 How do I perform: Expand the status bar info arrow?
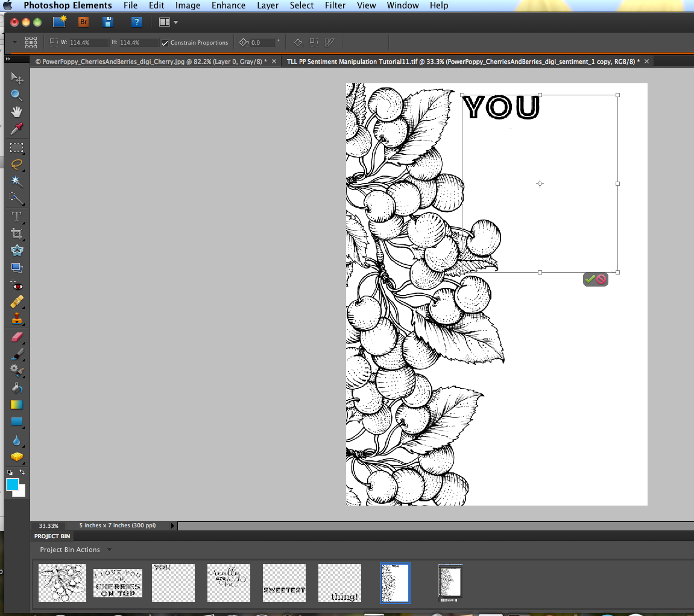172,526
